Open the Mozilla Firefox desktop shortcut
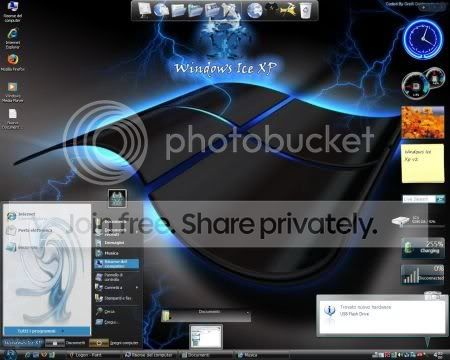450x360 pixels. (x=13, y=62)
